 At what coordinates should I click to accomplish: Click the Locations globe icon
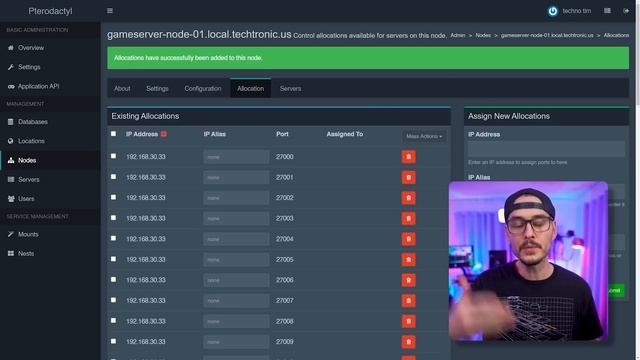(x=11, y=141)
